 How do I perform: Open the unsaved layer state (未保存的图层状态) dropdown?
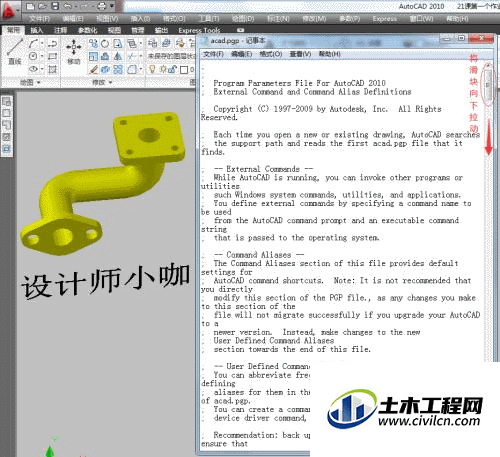click(x=171, y=56)
